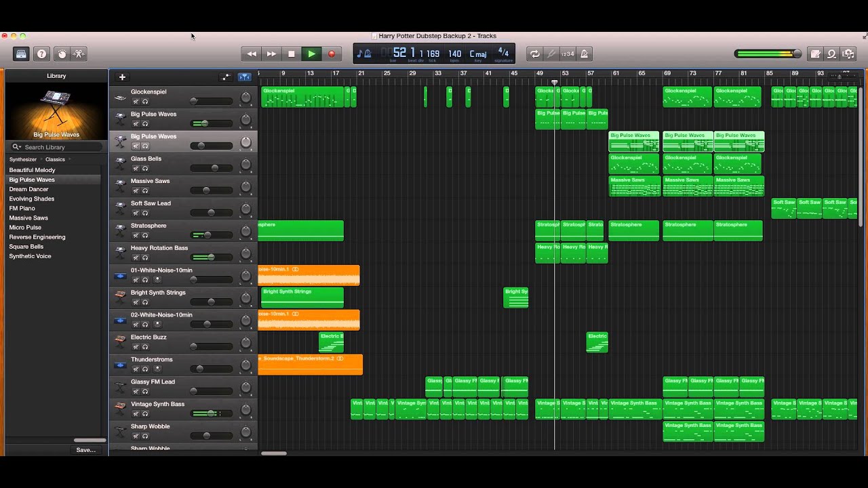Image resolution: width=868 pixels, height=488 pixels.
Task: Click the Fast Forward transport button
Action: pyautogui.click(x=271, y=54)
